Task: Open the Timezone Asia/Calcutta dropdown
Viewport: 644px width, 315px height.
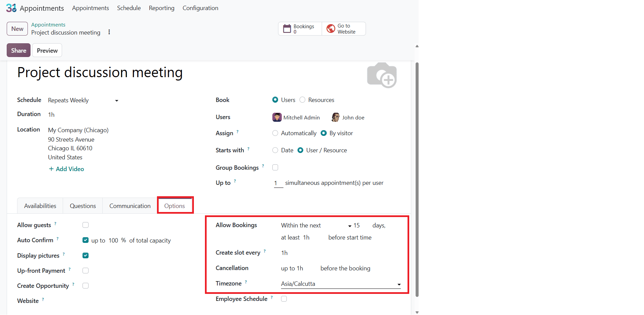Action: (x=341, y=284)
